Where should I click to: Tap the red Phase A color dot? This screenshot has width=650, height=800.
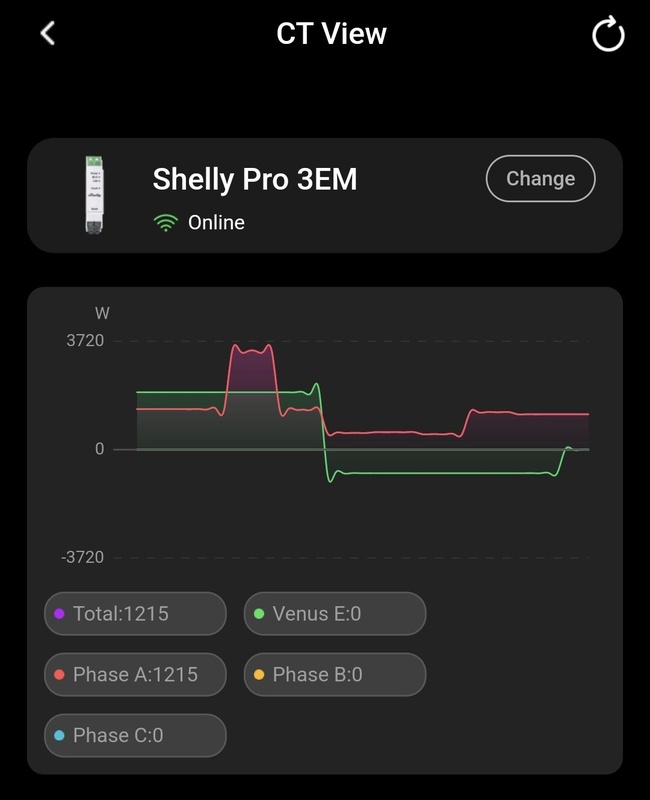59,674
